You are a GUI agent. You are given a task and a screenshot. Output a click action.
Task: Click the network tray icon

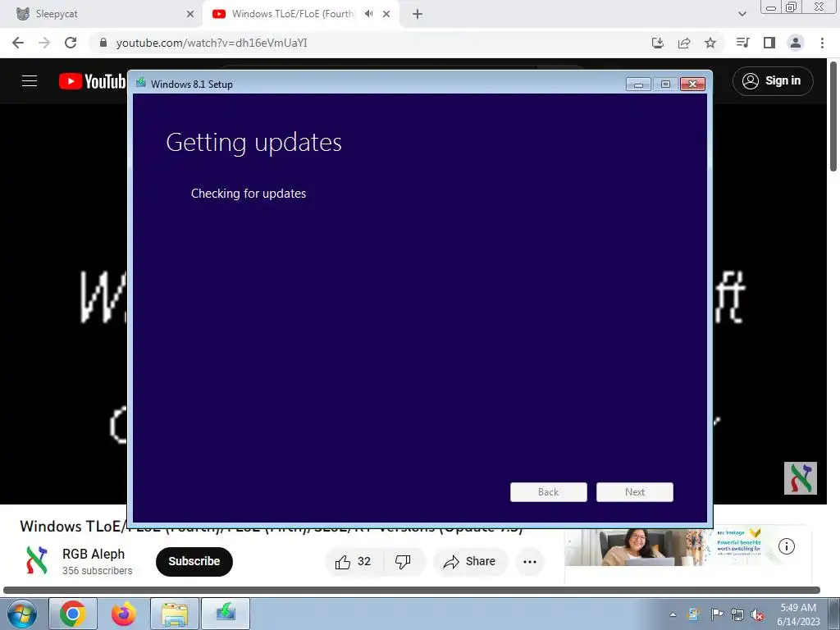click(x=737, y=614)
